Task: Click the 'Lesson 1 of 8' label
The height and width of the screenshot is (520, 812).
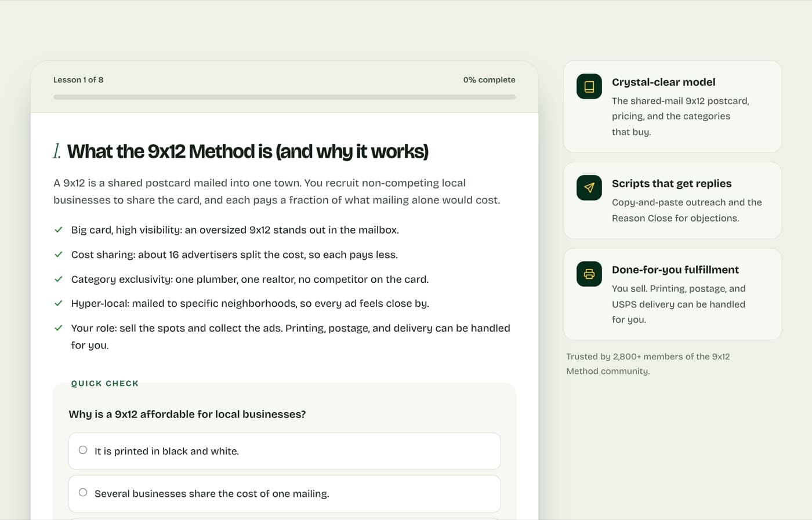Action: coord(78,80)
